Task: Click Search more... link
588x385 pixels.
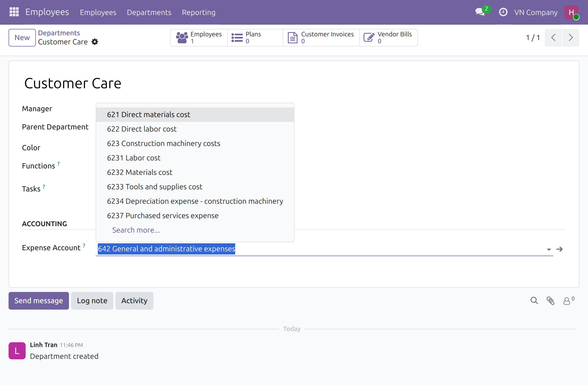Action: pos(136,230)
